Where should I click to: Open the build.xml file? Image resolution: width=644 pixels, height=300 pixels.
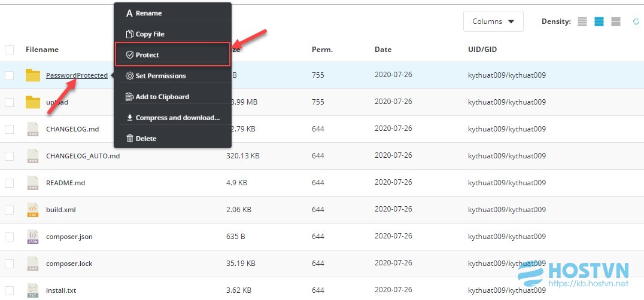(x=61, y=210)
